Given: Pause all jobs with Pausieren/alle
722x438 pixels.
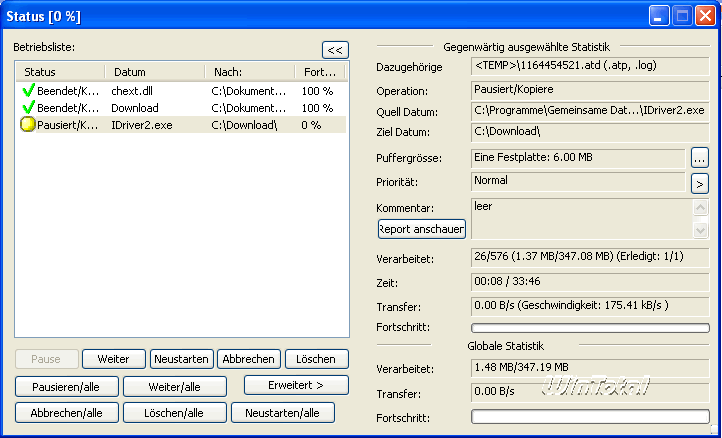Looking at the screenshot, I should tap(66, 386).
